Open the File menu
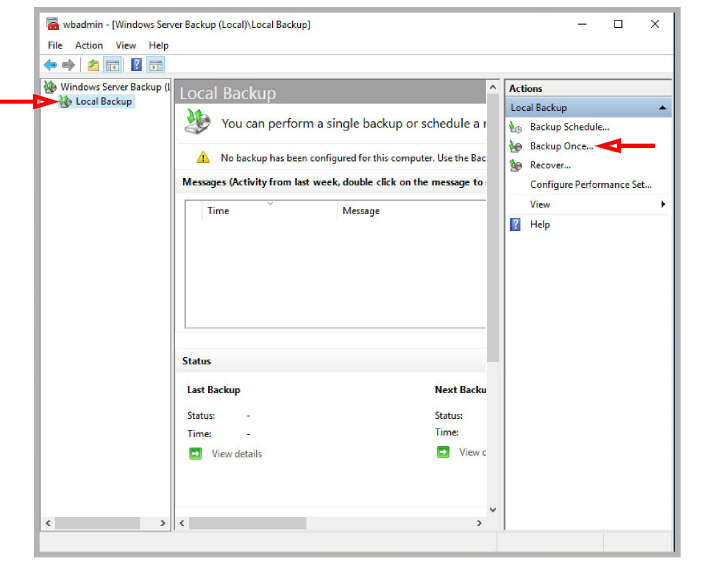The image size is (714, 566). (55, 46)
